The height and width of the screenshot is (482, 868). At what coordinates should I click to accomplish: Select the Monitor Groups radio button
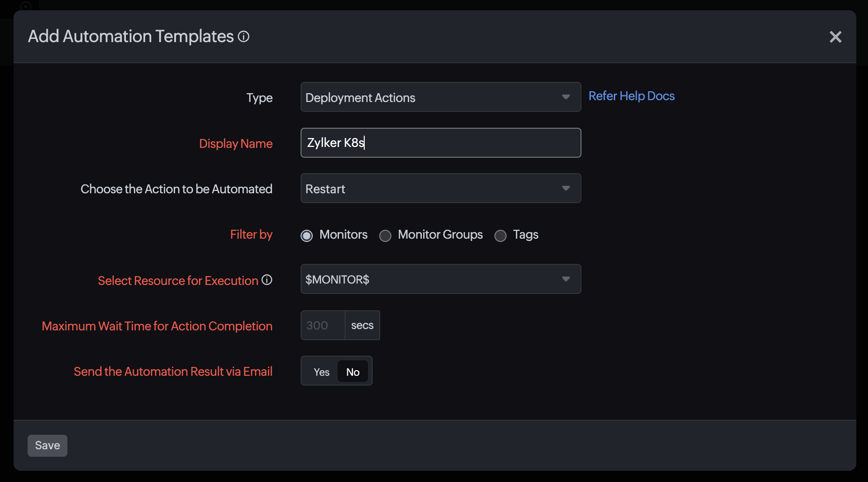point(385,235)
